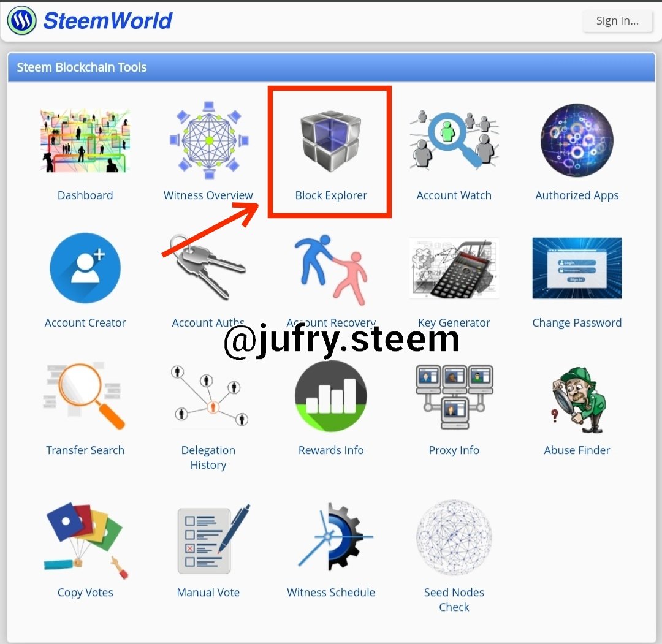Screen dimensions: 662x644
Task: Open the Dashboard crowd icon
Action: pyautogui.click(x=85, y=140)
